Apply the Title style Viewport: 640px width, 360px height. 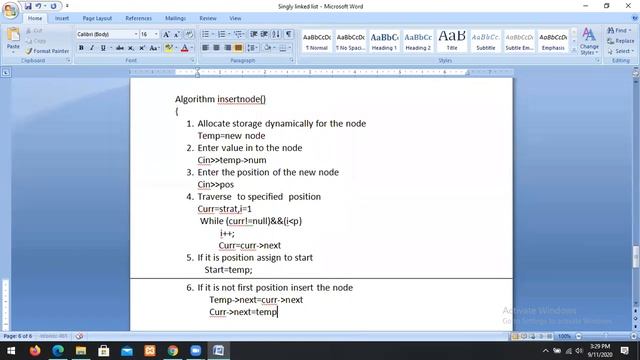click(452, 41)
